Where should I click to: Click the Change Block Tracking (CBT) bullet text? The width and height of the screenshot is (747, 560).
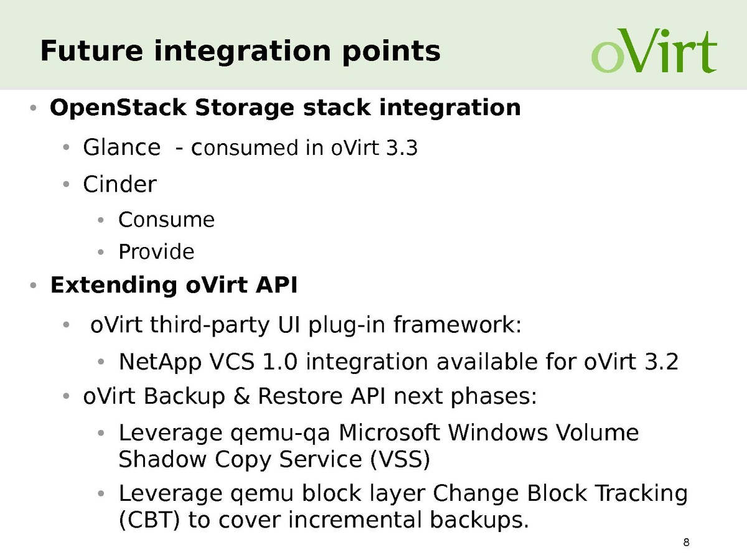click(x=403, y=506)
